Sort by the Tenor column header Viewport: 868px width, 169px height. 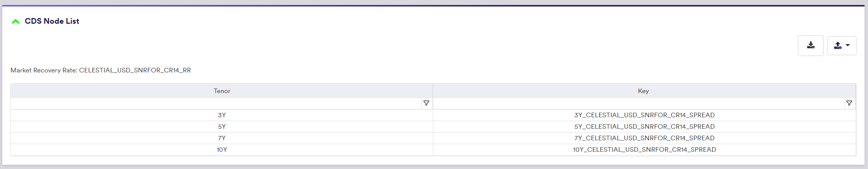click(x=222, y=91)
